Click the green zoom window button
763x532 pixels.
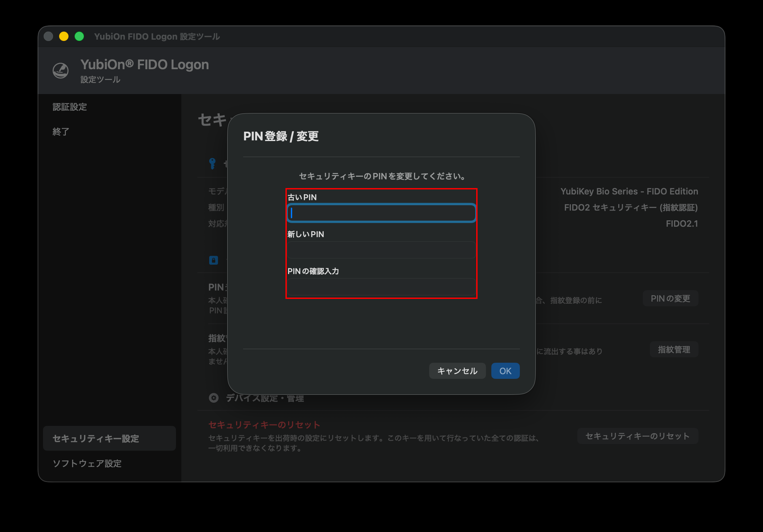click(79, 36)
